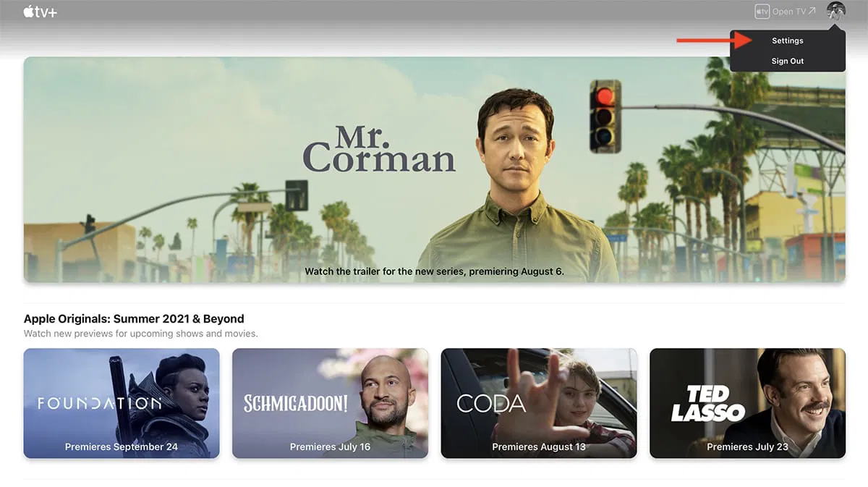Viewport: 868px width, 487px height.
Task: Open the profile avatar menu
Action: click(835, 11)
